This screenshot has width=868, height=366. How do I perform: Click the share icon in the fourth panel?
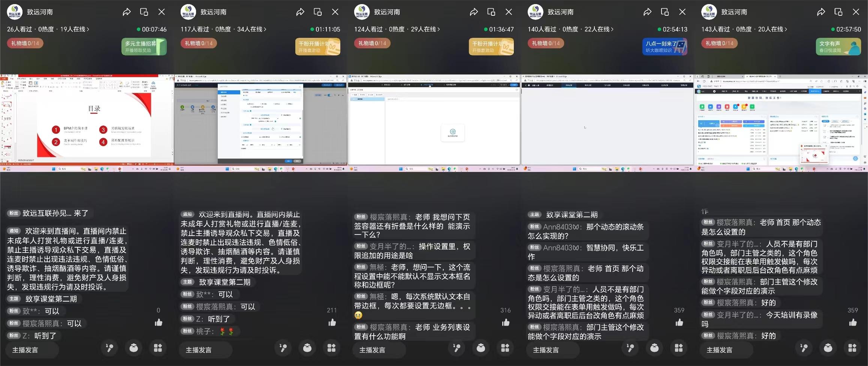[x=647, y=11]
